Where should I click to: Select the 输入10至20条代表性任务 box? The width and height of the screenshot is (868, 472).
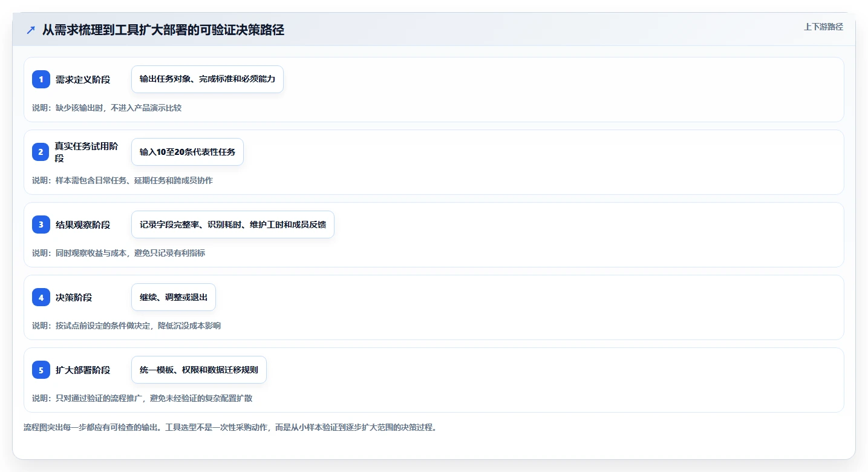[188, 152]
